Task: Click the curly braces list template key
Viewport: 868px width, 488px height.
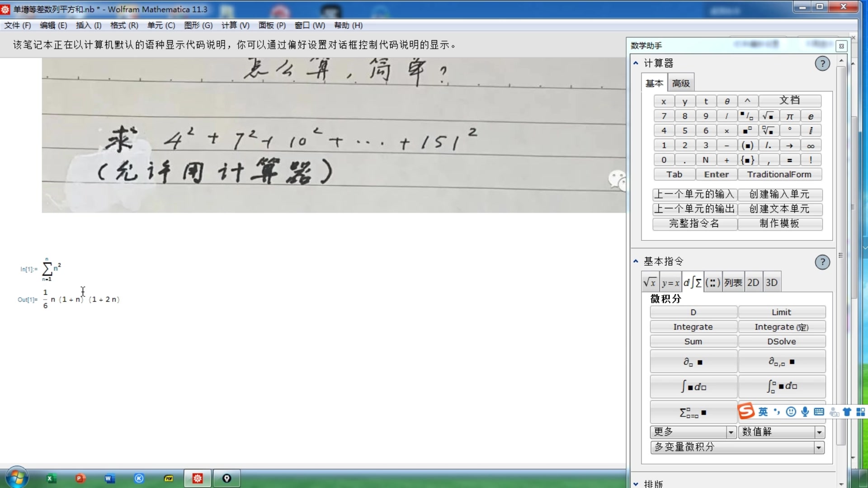Action: point(747,160)
